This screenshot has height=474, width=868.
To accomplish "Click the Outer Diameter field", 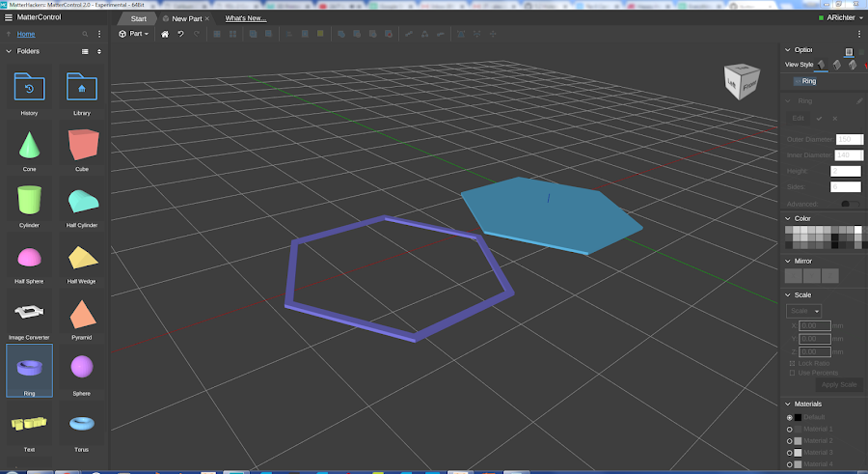I will (849, 139).
